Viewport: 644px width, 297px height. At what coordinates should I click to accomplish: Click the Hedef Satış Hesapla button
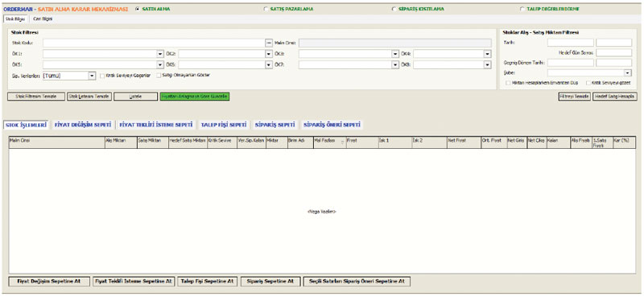(615, 97)
